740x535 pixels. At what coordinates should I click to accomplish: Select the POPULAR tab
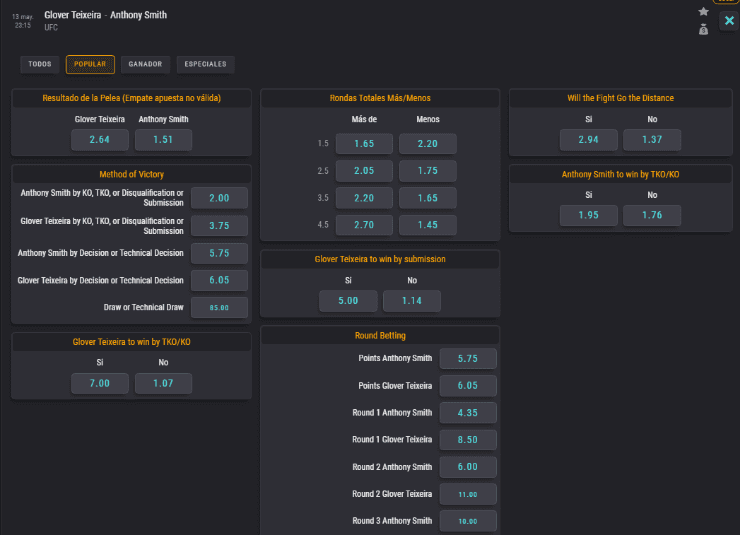pos(90,64)
